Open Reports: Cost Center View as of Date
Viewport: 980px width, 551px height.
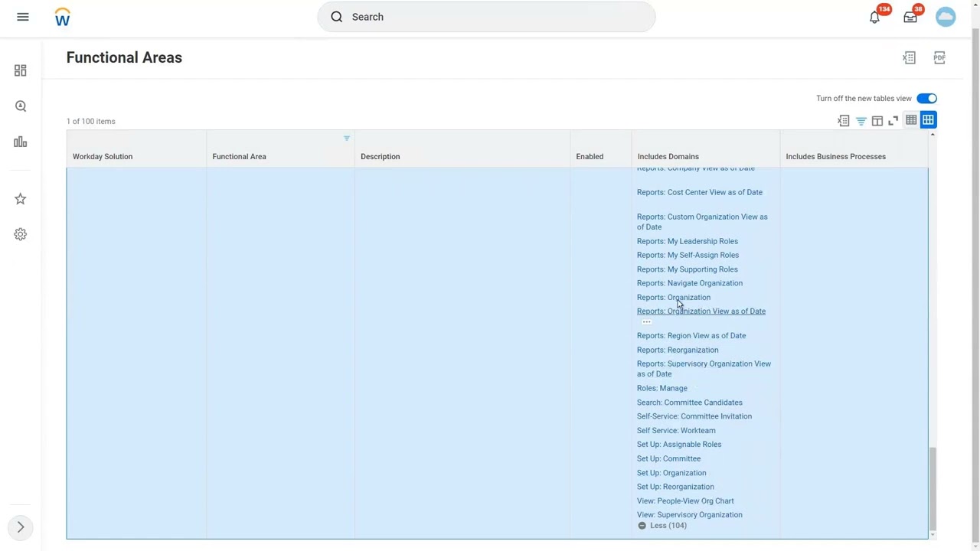coord(700,192)
